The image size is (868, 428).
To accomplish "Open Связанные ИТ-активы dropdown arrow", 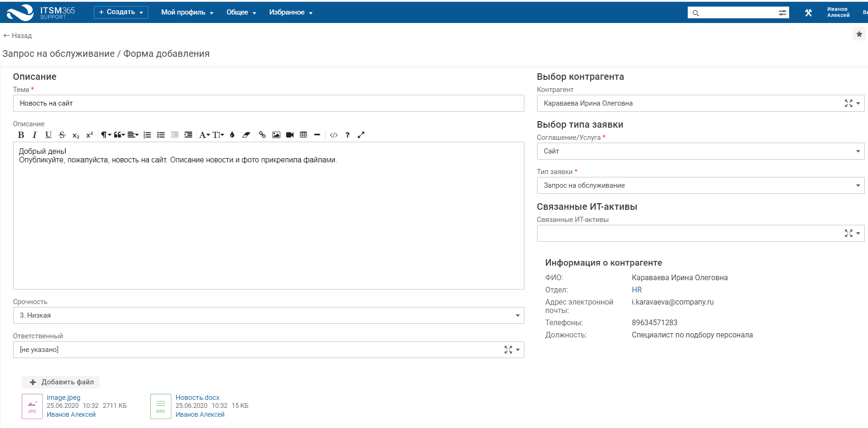I will [x=858, y=233].
